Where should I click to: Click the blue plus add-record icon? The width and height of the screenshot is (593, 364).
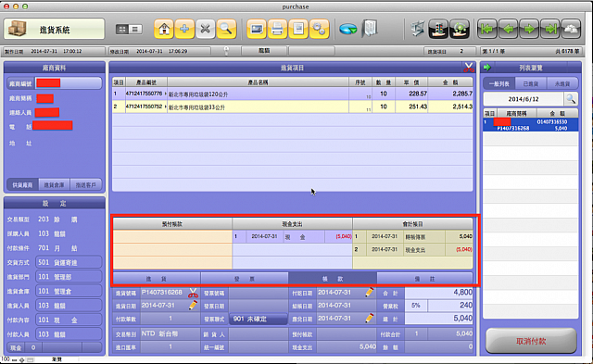(184, 29)
